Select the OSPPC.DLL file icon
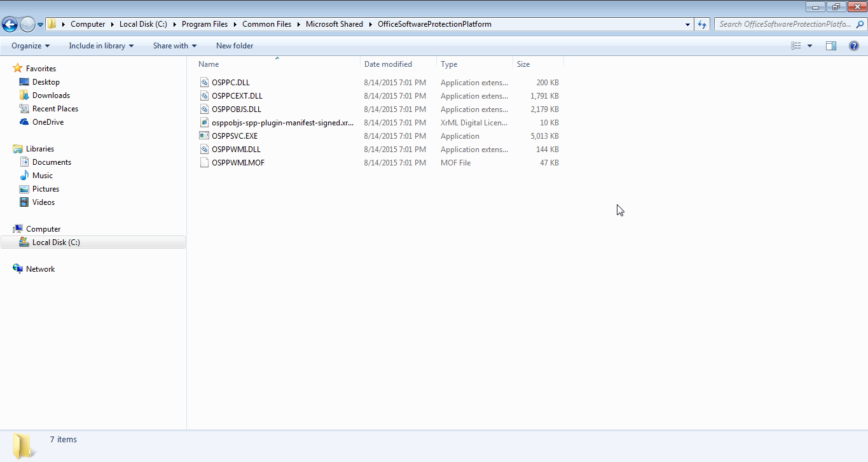 click(x=204, y=83)
